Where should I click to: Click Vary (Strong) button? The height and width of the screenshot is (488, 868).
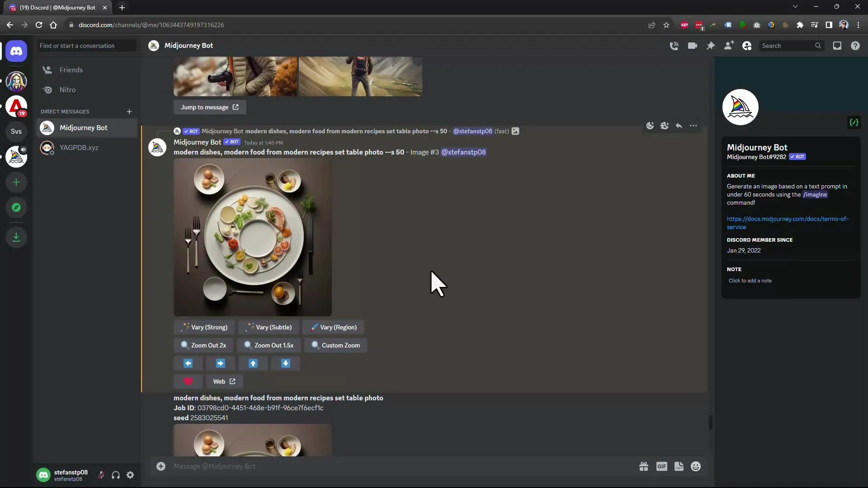[x=204, y=327]
